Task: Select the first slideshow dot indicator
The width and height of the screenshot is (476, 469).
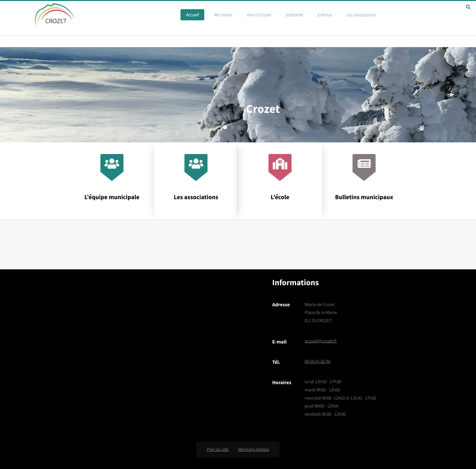Action: tap(225, 127)
